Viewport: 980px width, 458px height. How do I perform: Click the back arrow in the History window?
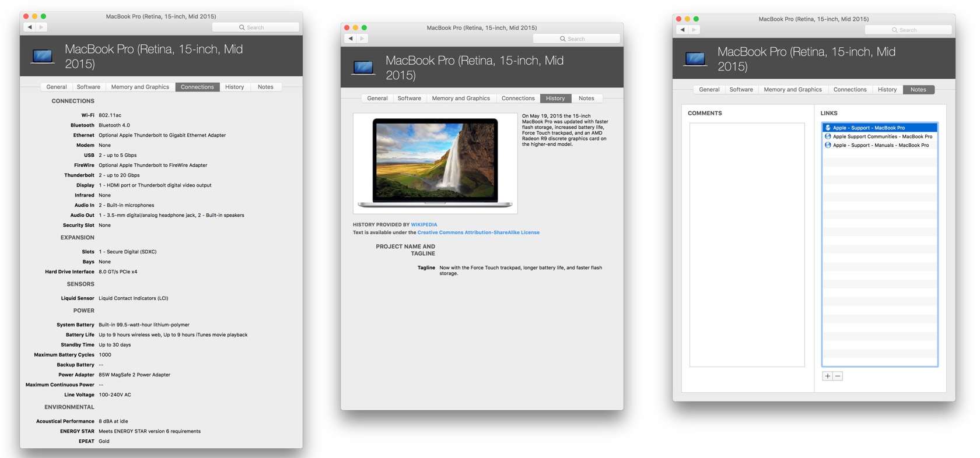[x=351, y=38]
